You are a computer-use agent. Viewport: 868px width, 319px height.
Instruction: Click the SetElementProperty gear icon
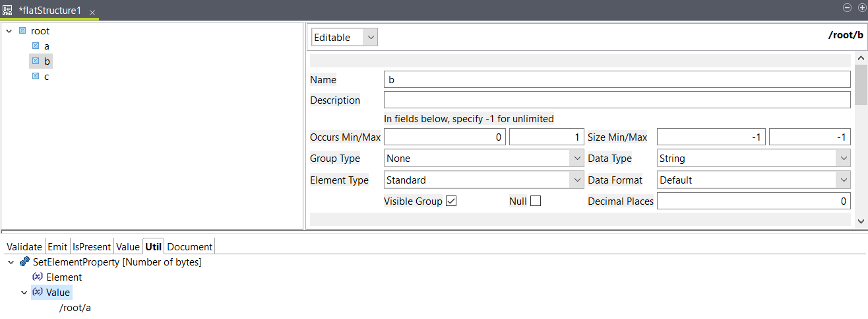[24, 262]
